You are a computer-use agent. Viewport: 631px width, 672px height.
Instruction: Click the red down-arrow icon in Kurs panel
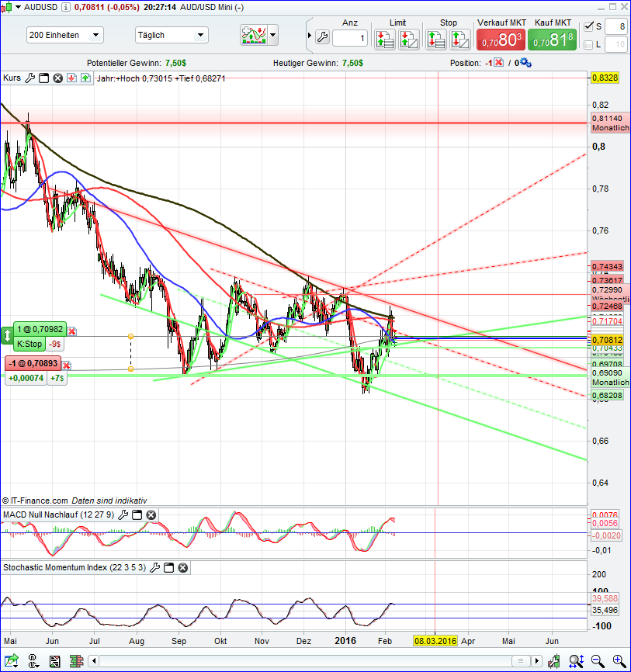click(71, 78)
